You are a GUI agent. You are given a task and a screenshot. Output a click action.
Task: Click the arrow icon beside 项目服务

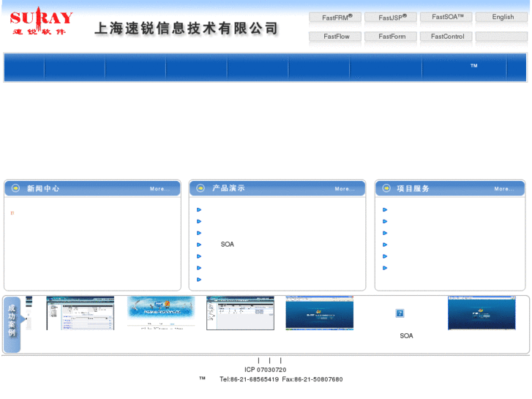[x=386, y=188]
